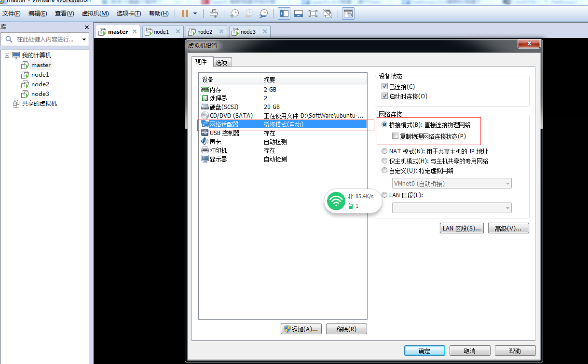Click the 确定 button to confirm
588x364 pixels.
(x=424, y=351)
